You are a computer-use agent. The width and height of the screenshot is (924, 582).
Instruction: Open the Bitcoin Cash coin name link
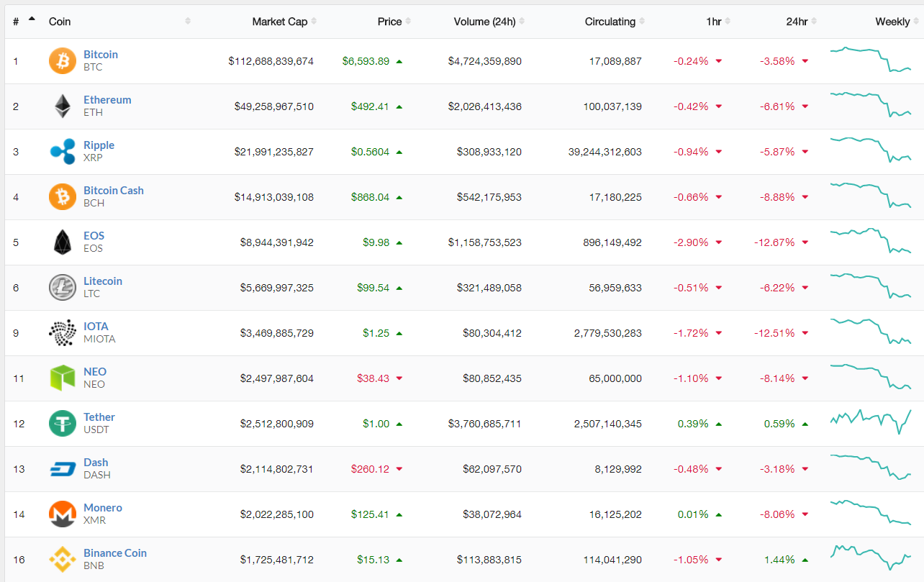click(114, 190)
